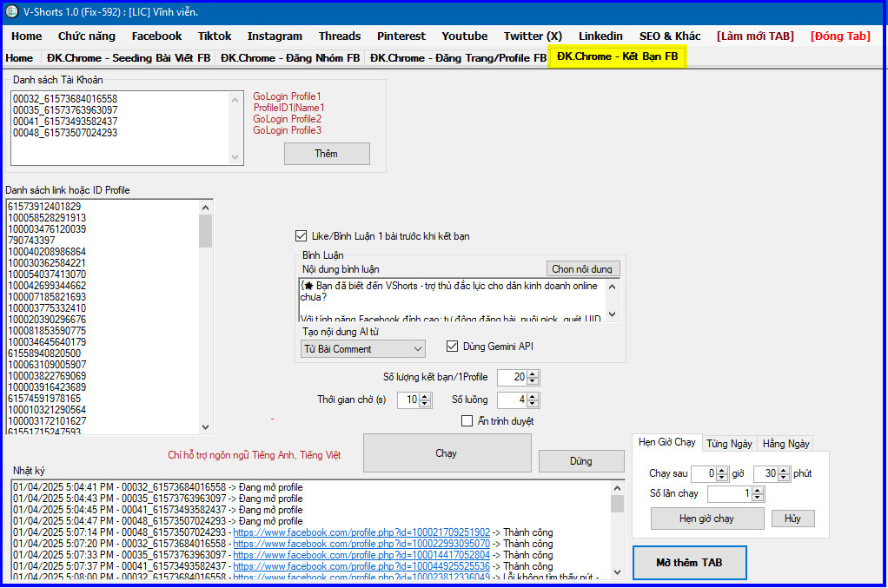888x588 pixels.
Task: Click the Hủy button
Action: (792, 519)
